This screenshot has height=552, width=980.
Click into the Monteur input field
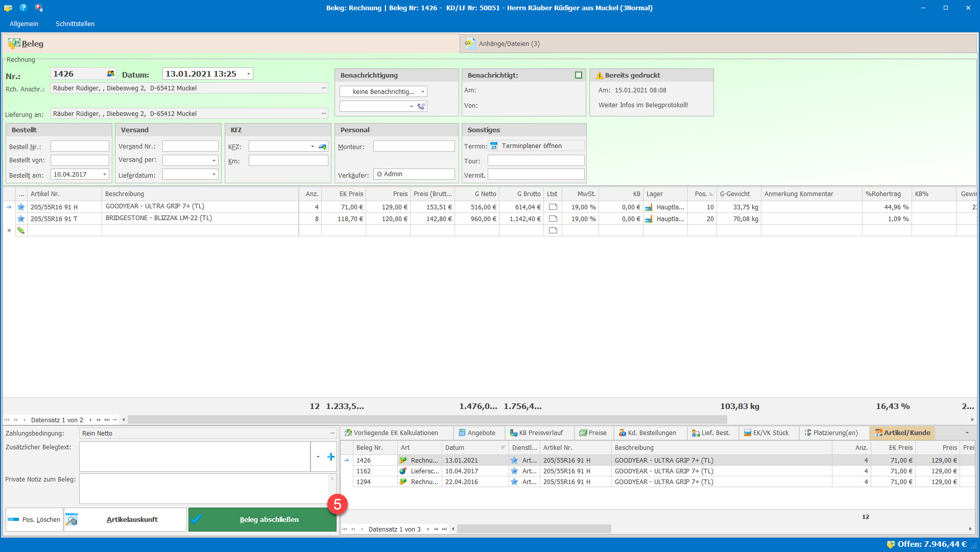tap(414, 147)
